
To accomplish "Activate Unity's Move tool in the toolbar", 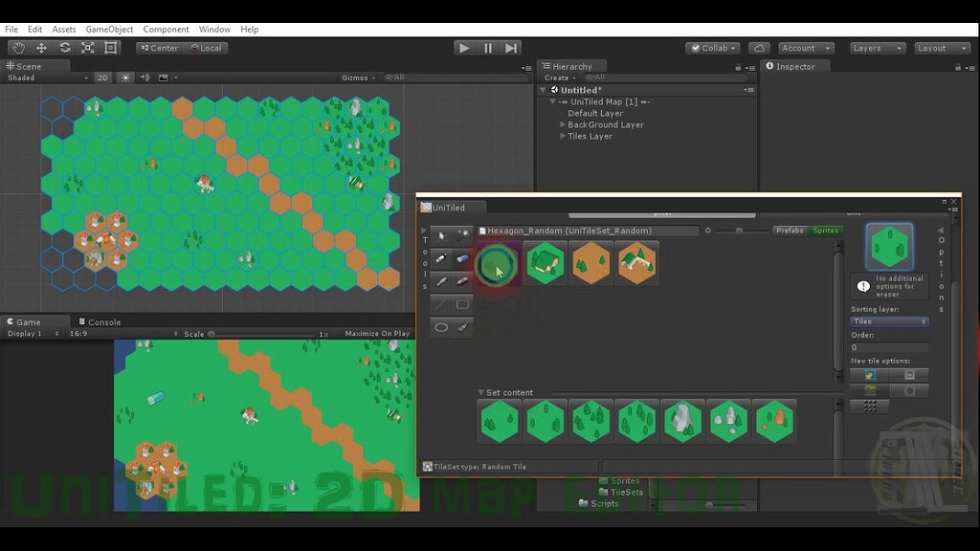I will [40, 47].
